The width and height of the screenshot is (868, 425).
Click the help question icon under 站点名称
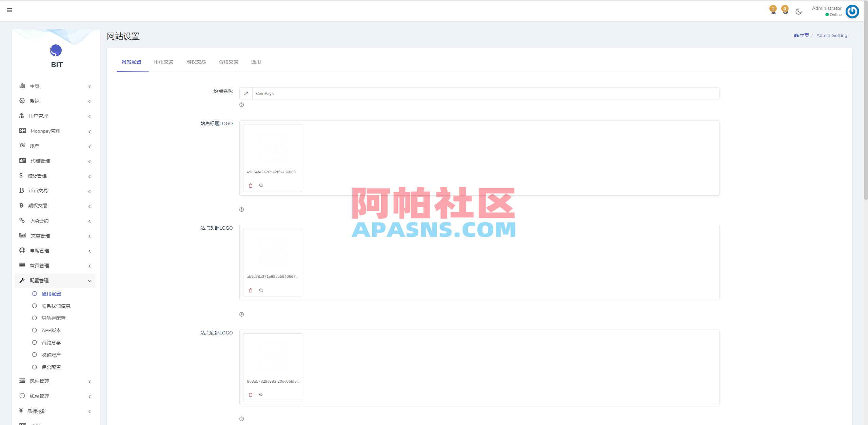coord(241,105)
